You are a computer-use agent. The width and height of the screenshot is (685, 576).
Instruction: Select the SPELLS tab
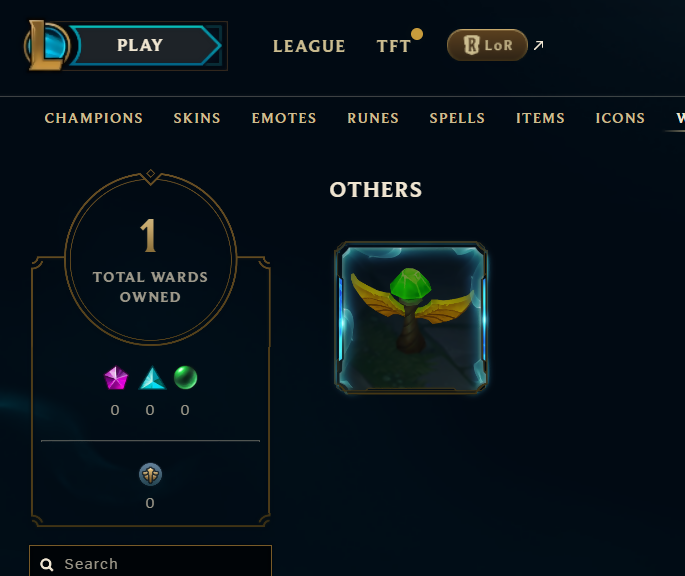click(x=457, y=118)
